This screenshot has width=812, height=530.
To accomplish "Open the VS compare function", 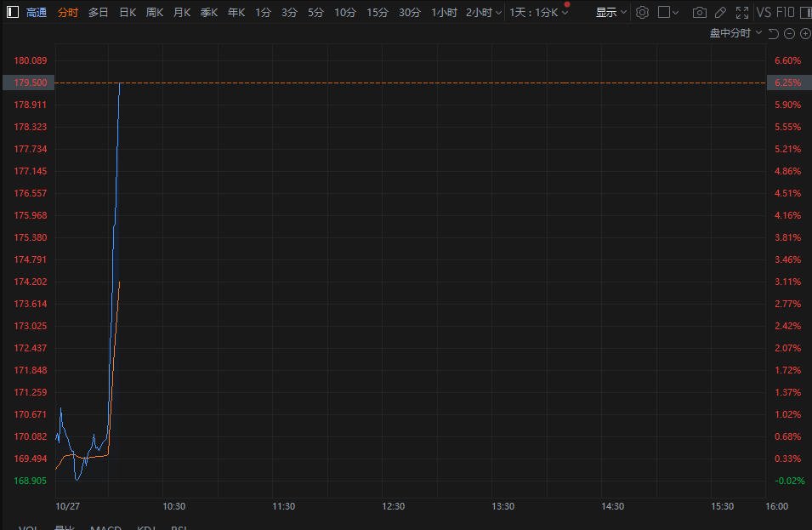I will tap(764, 12).
